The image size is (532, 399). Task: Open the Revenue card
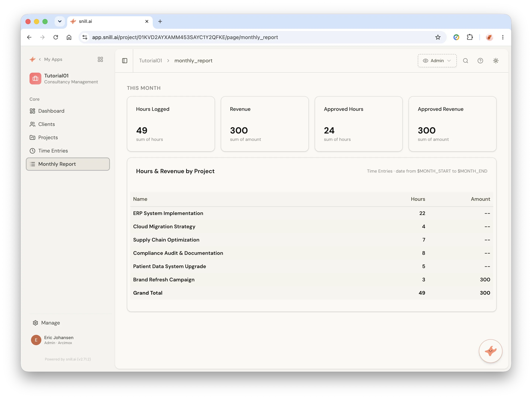tap(265, 124)
